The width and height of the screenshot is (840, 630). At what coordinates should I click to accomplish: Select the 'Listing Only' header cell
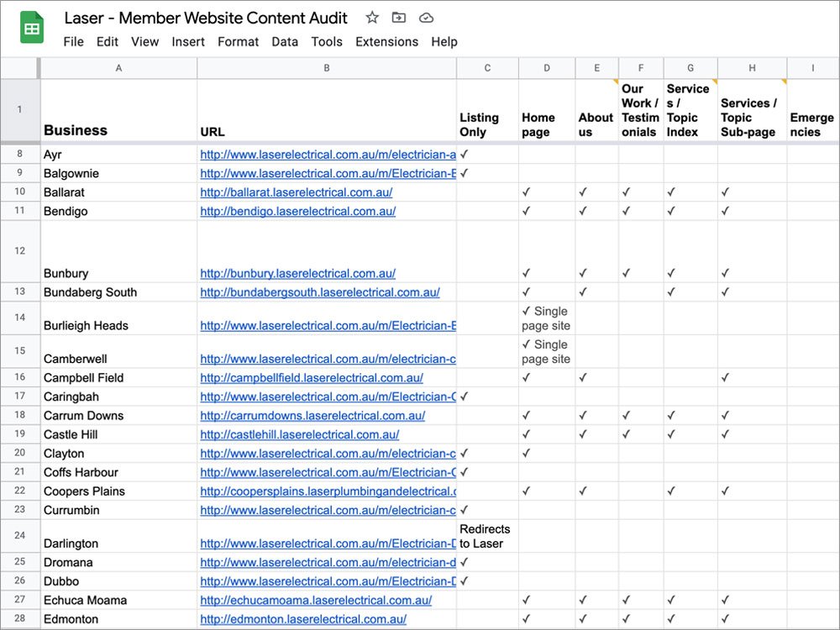487,110
